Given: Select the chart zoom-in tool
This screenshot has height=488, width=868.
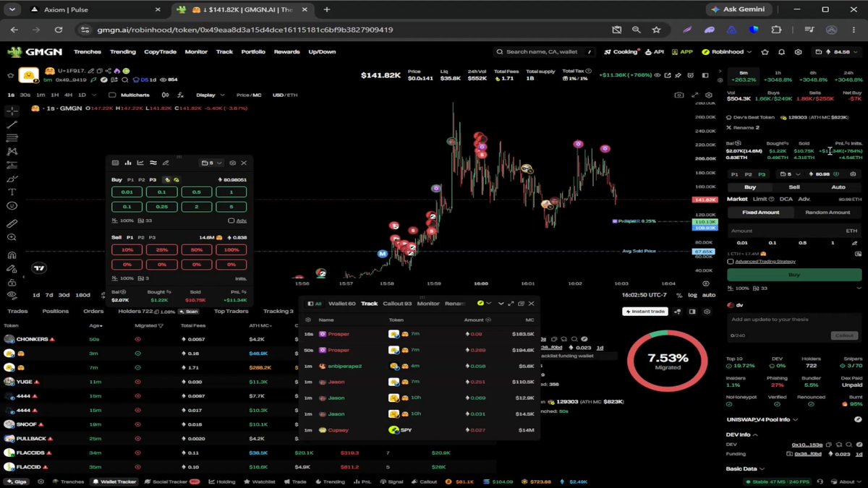Looking at the screenshot, I should pos(12,237).
